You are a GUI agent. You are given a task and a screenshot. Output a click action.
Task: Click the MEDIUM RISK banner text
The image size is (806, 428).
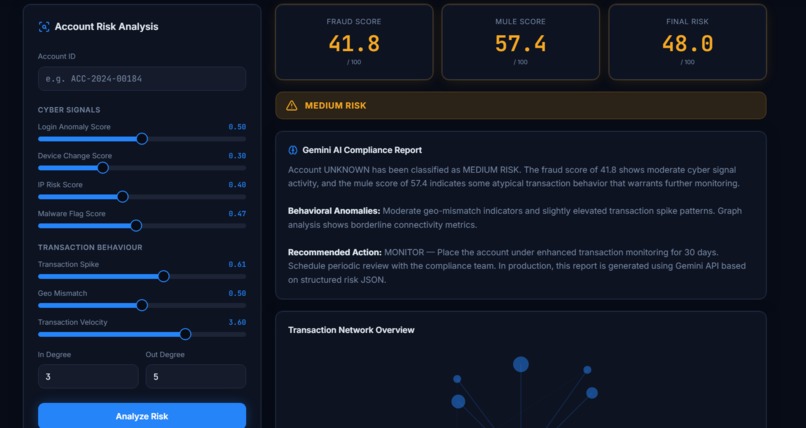click(x=336, y=106)
